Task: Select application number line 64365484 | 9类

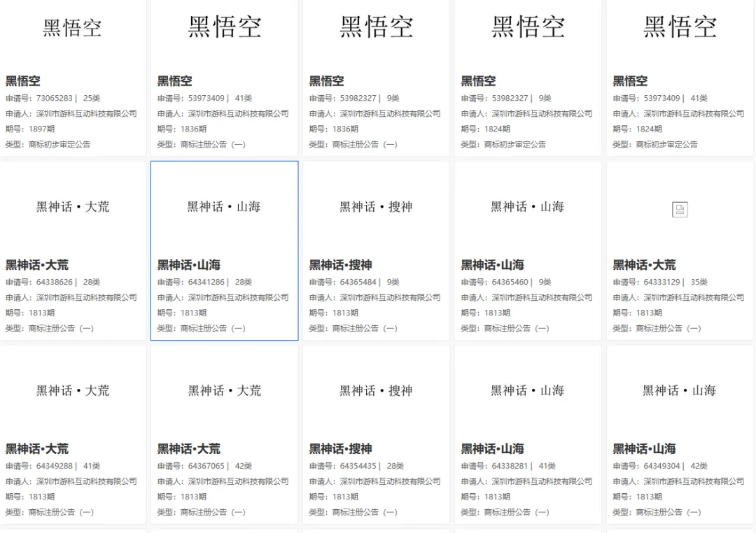Action: [x=354, y=283]
